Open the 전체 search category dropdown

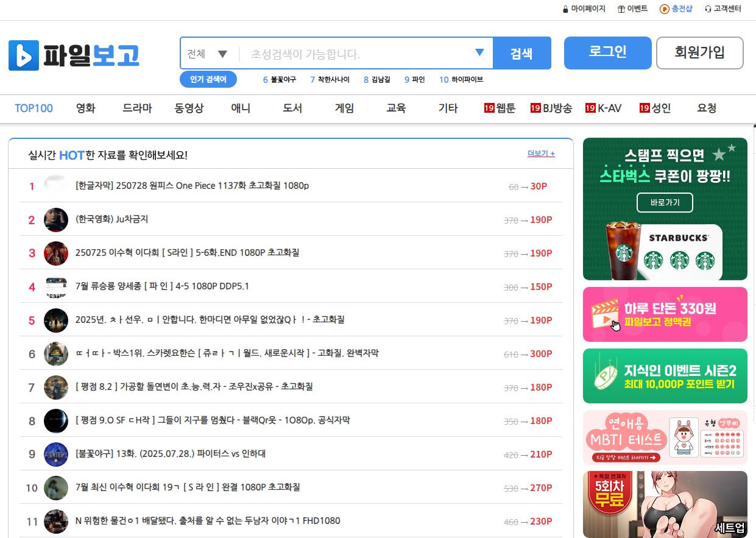click(x=207, y=53)
